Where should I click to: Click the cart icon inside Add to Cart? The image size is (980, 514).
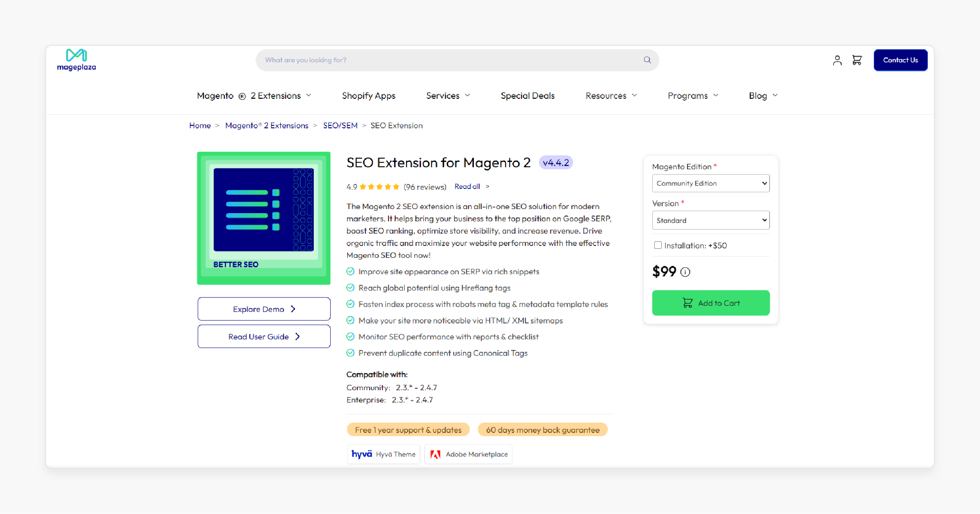click(x=688, y=303)
